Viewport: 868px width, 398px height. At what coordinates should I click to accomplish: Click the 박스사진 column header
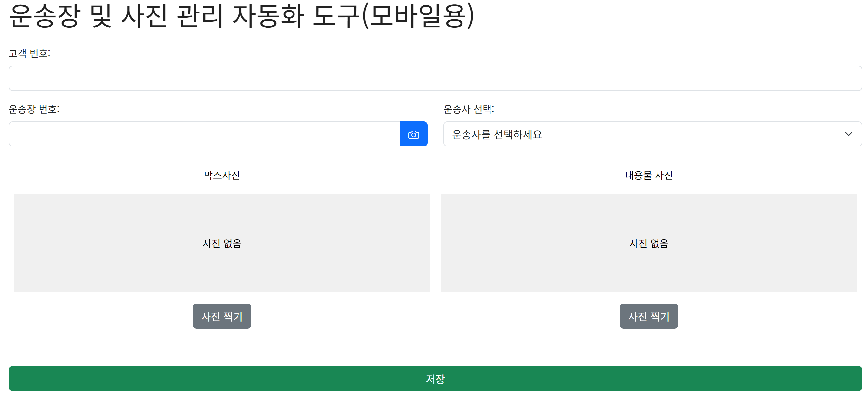tap(222, 175)
